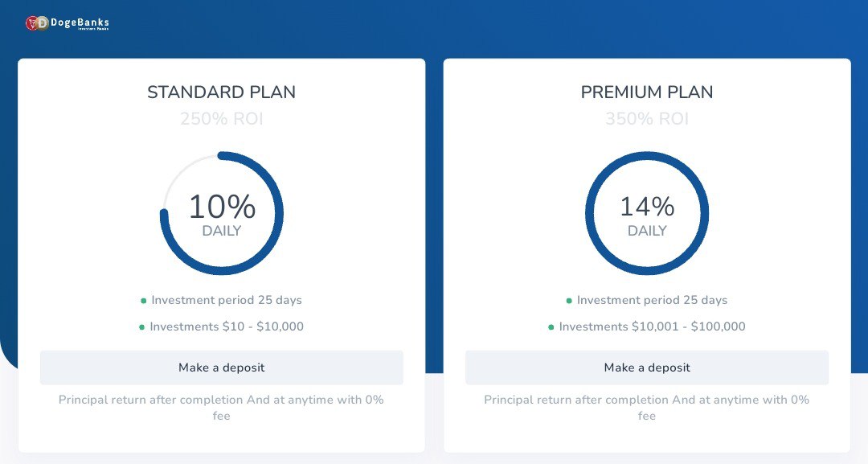
Task: Click the Investments $10,001 - $100,000 text
Action: 652,326
